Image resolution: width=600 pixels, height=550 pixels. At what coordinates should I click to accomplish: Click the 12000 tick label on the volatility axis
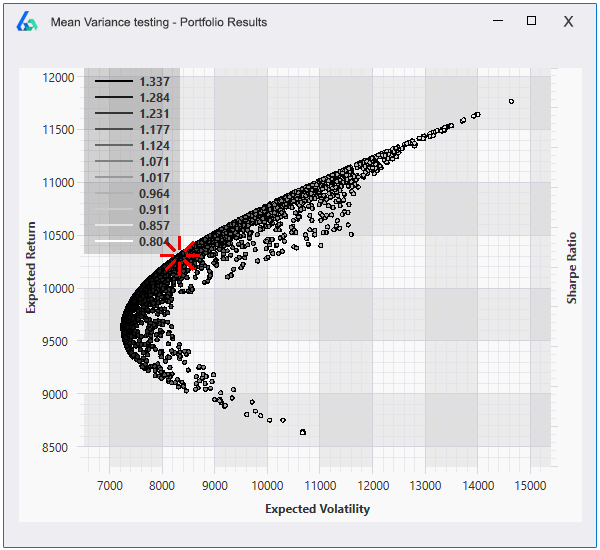tap(373, 486)
